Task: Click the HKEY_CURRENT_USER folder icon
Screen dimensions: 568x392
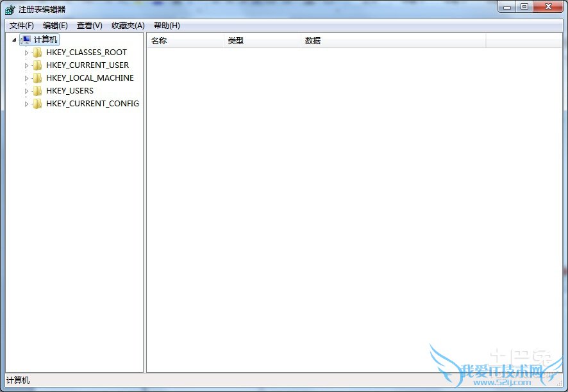Action: (37, 65)
